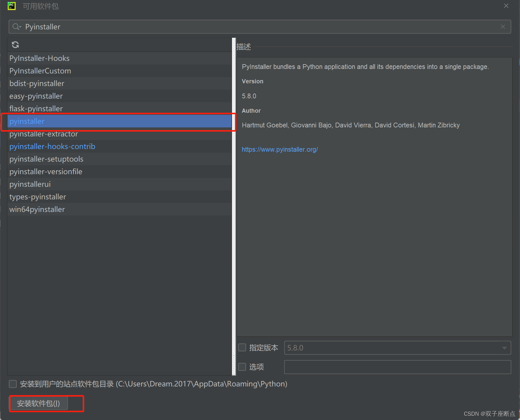Clear the Pyinstaller search text
This screenshot has width=520, height=420.
coord(503,27)
